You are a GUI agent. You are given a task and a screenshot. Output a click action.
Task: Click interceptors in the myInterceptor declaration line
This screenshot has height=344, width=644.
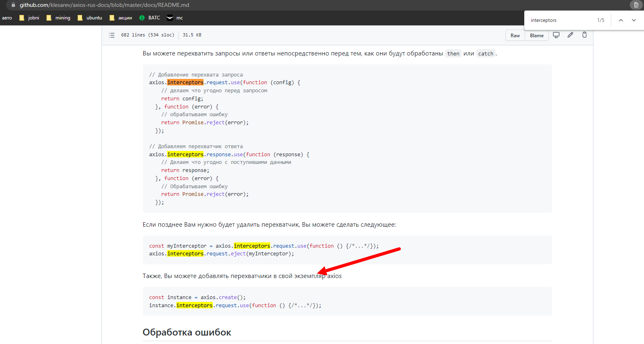(x=252, y=246)
